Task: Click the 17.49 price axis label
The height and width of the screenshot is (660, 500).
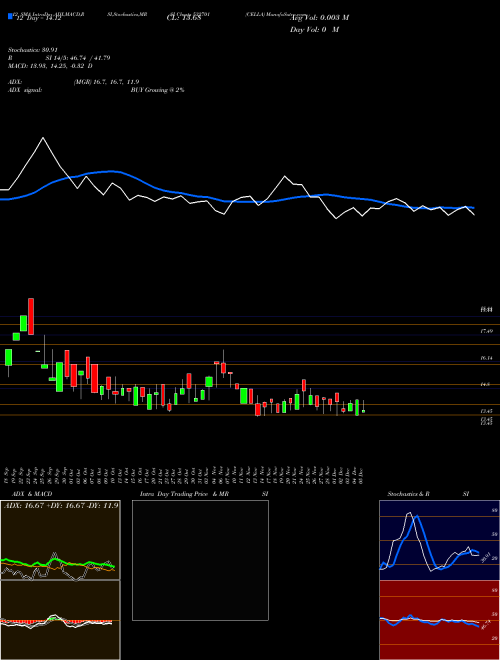Action: tap(487, 332)
